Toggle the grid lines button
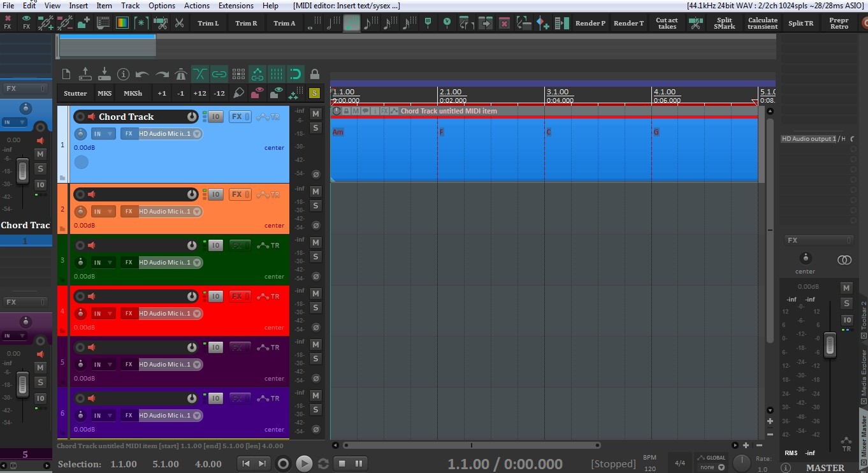Screen dimensions: 868x473 276,74
